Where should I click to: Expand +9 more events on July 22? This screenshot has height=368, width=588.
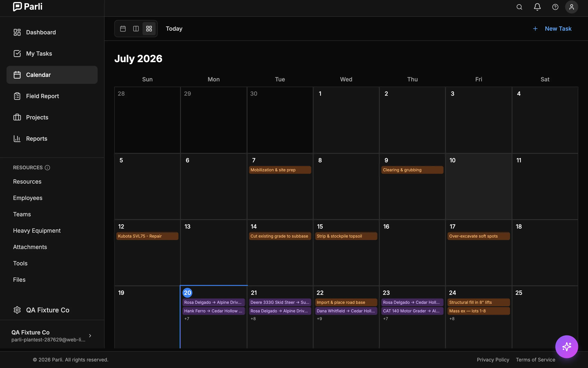point(319,319)
